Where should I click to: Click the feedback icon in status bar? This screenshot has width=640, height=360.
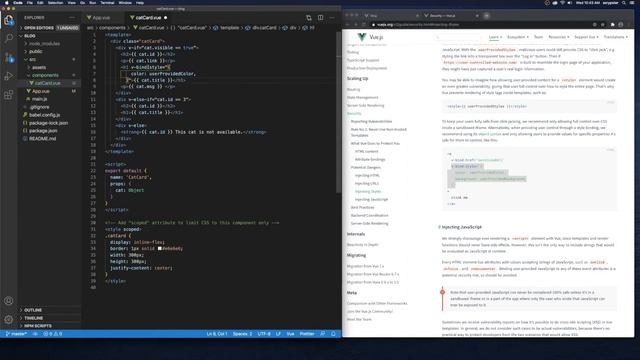tap(323, 334)
